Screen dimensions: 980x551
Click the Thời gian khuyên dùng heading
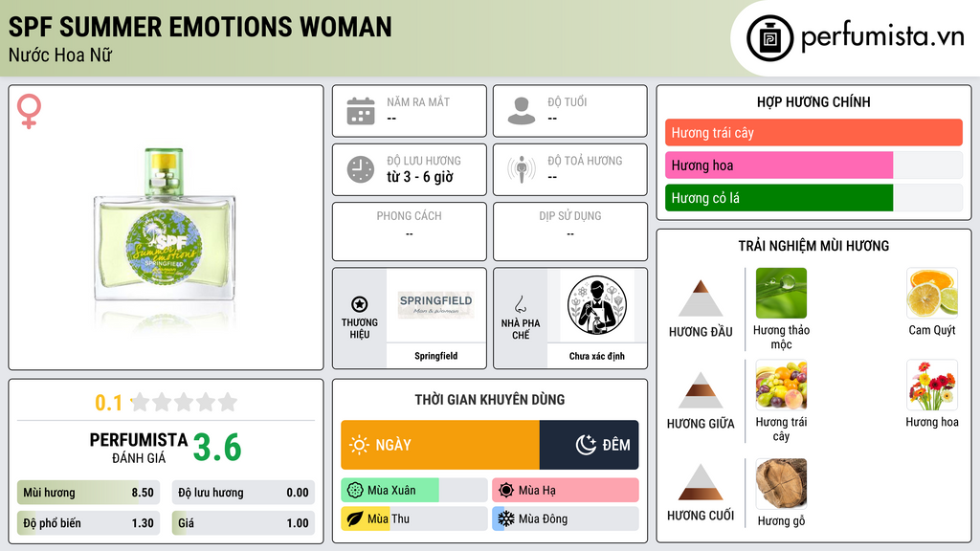click(x=490, y=399)
